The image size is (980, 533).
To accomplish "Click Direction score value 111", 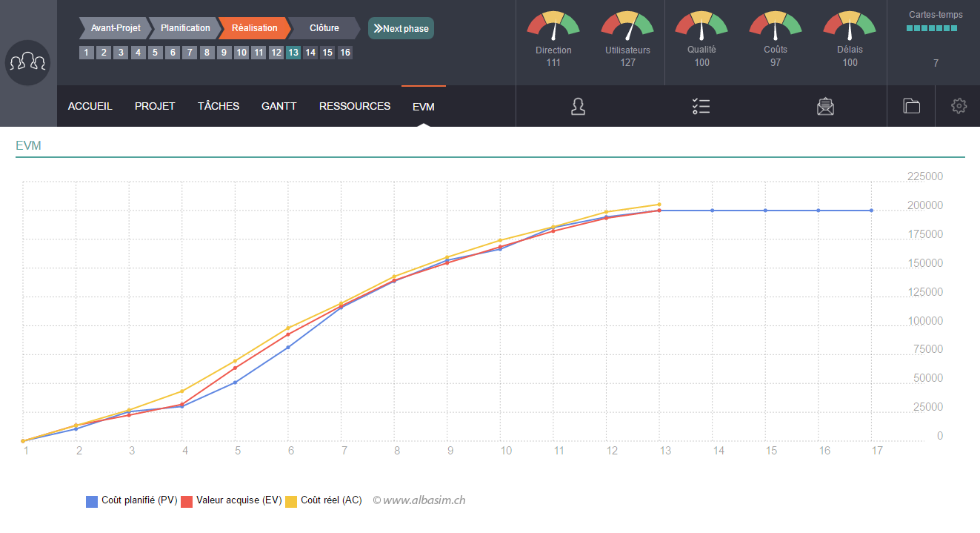I will coord(553,62).
